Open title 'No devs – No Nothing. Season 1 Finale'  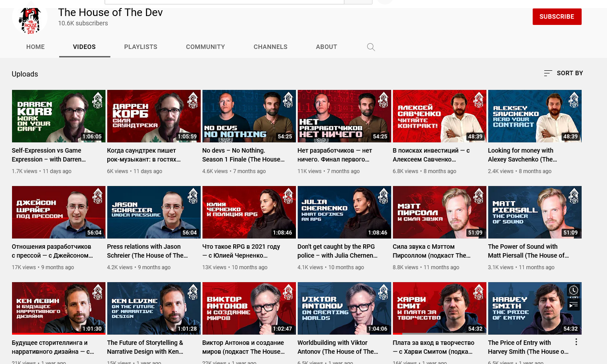243,155
